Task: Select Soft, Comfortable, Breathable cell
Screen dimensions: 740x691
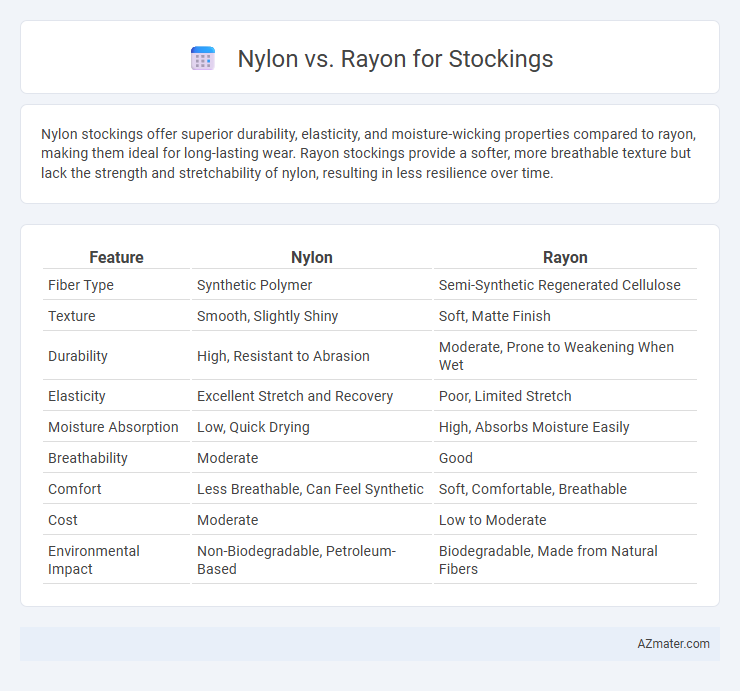Action: (x=533, y=489)
